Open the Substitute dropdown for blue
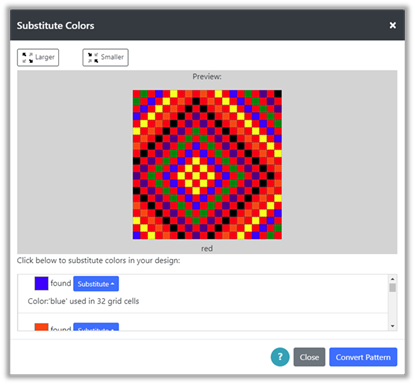Image resolution: width=415 pixels, height=384 pixels. 96,284
